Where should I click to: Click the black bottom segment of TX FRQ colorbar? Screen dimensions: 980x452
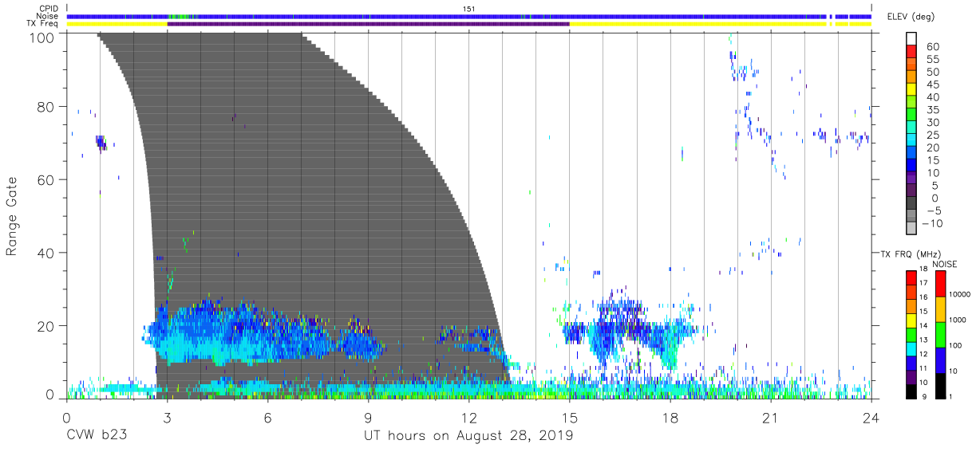coord(911,390)
